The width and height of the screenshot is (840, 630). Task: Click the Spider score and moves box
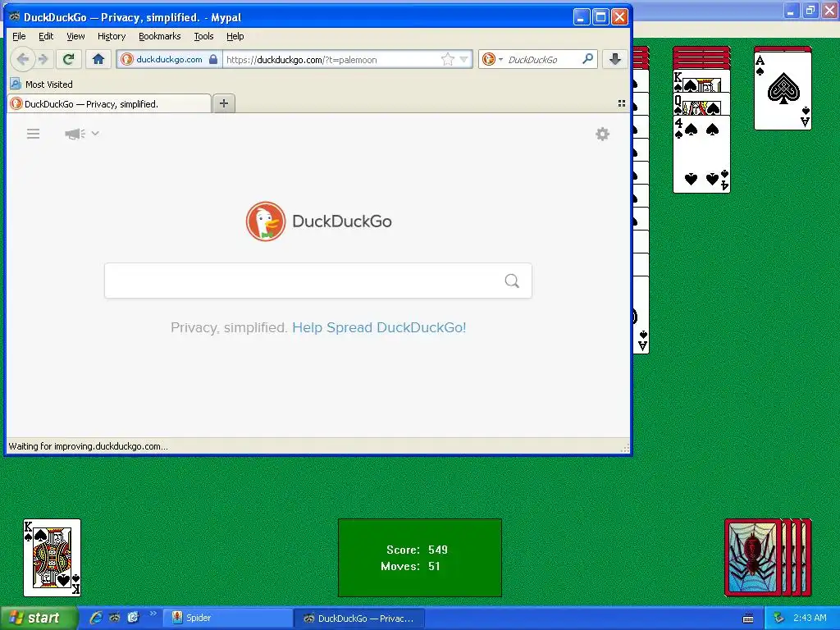coord(419,557)
